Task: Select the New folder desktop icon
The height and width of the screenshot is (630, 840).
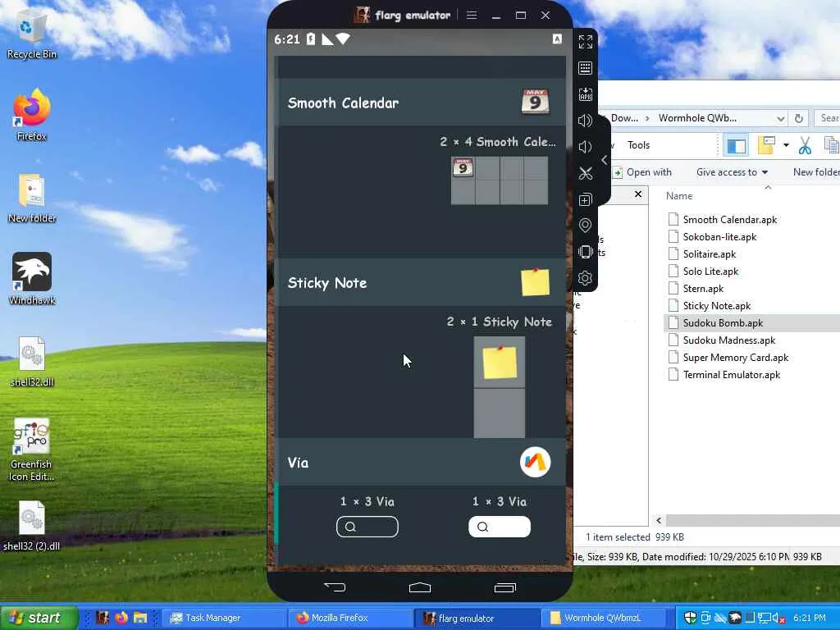Action: pos(32,198)
